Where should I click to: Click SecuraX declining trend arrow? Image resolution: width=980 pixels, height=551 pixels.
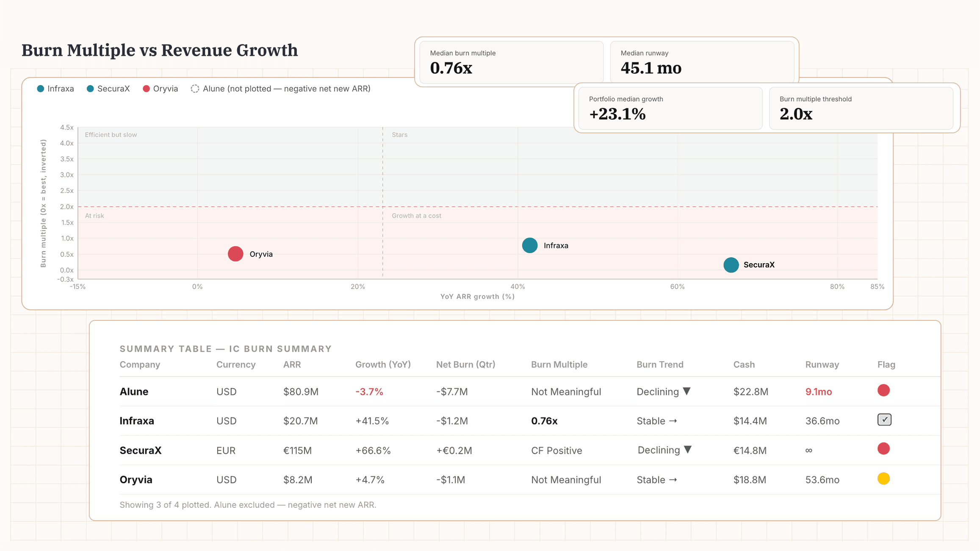(x=688, y=450)
